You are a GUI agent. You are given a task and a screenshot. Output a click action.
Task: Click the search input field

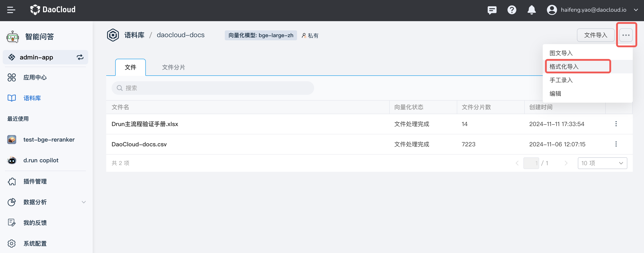212,88
